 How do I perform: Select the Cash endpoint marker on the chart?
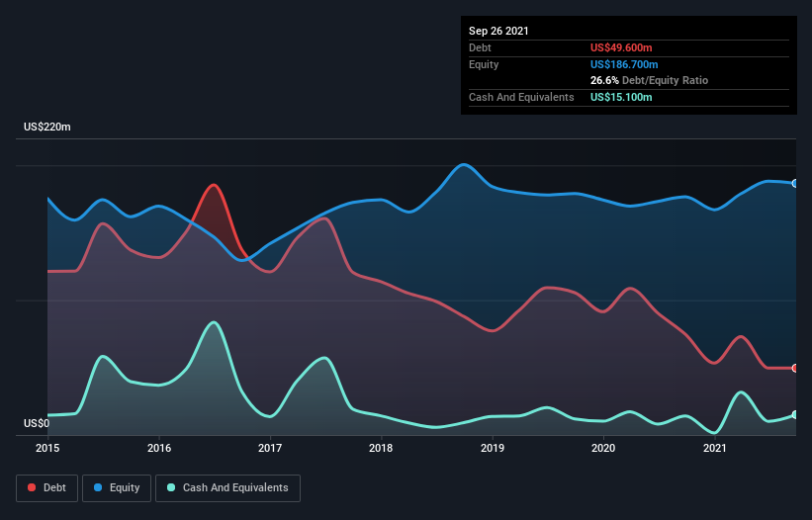click(x=795, y=415)
